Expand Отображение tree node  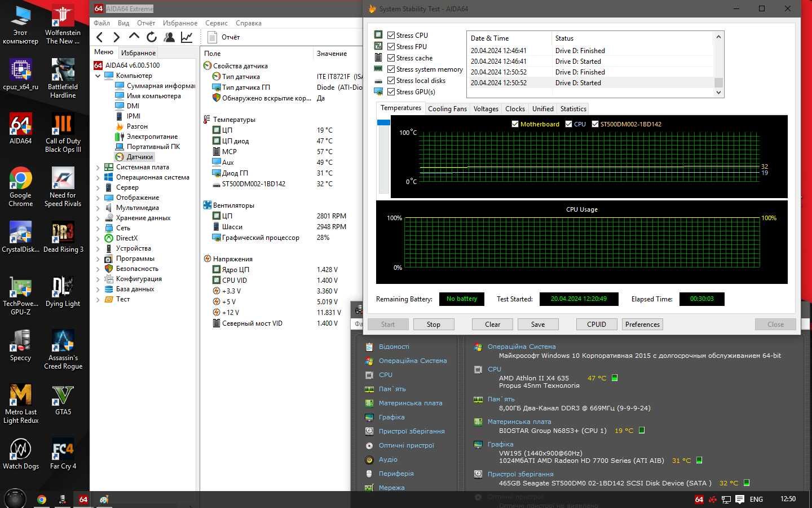point(98,198)
